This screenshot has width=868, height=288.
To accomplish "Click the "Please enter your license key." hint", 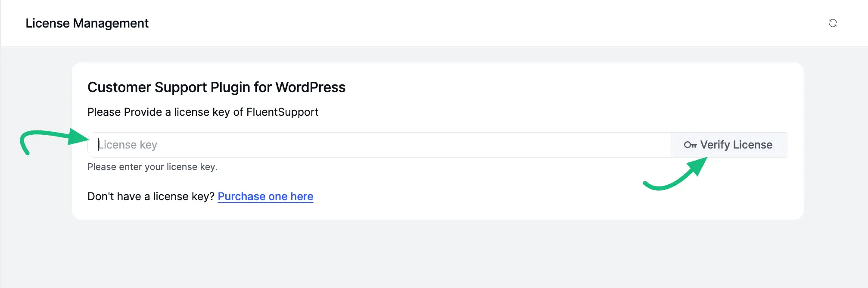I will coord(152,167).
